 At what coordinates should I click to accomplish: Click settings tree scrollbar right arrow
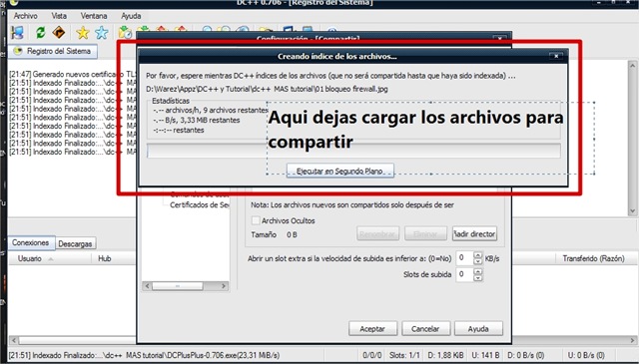(x=224, y=286)
